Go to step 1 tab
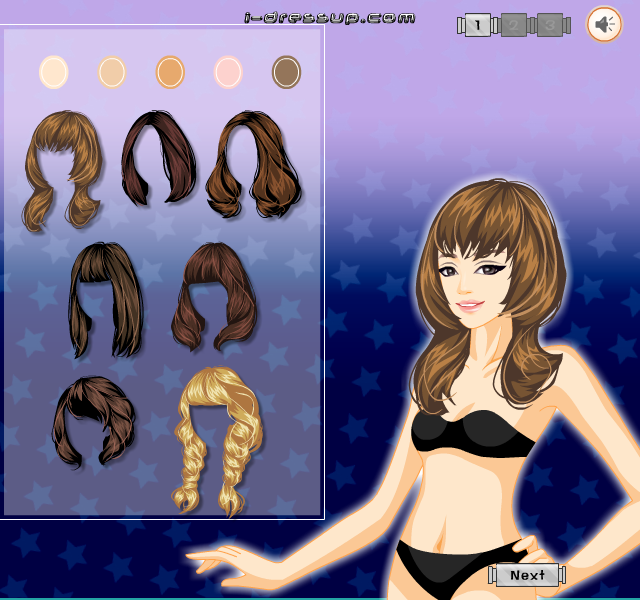The height and width of the screenshot is (600, 640). [x=478, y=25]
